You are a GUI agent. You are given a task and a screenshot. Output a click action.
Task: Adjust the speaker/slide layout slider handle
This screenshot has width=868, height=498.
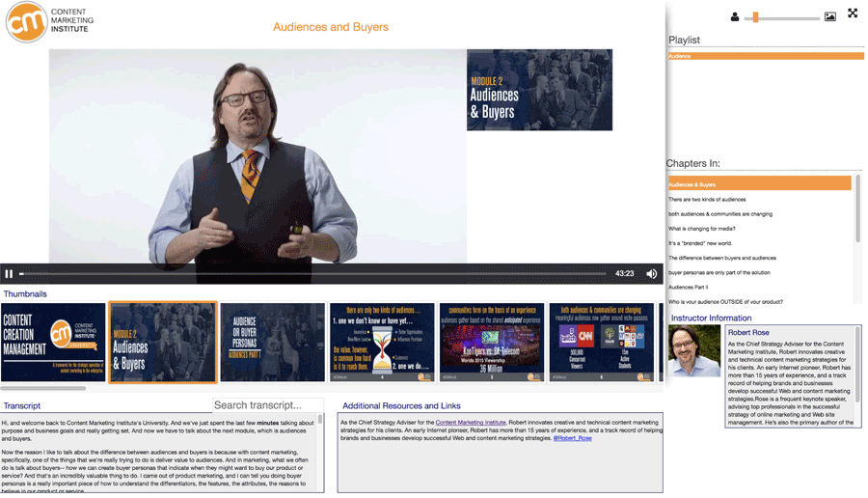click(755, 17)
